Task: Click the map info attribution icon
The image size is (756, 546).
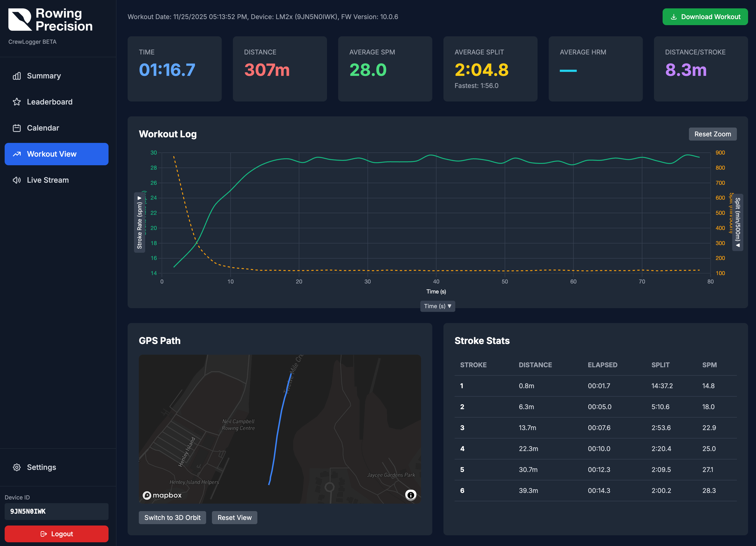Action: 411,495
